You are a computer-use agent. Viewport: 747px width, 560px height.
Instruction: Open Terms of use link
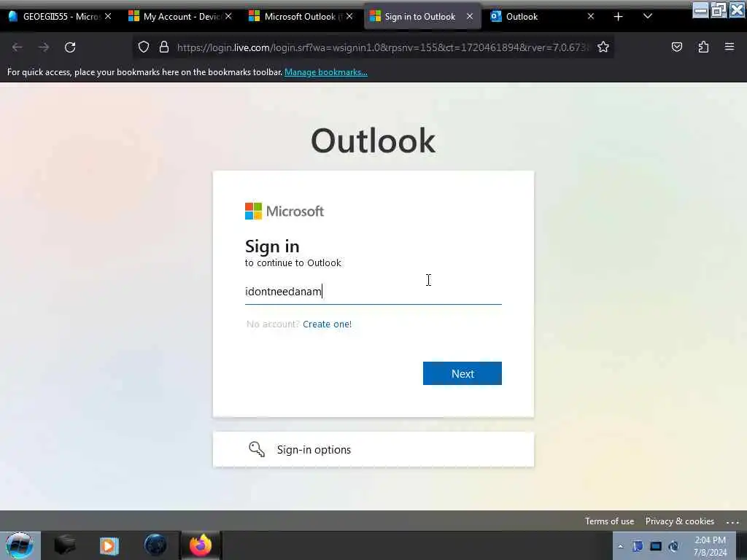click(x=609, y=521)
